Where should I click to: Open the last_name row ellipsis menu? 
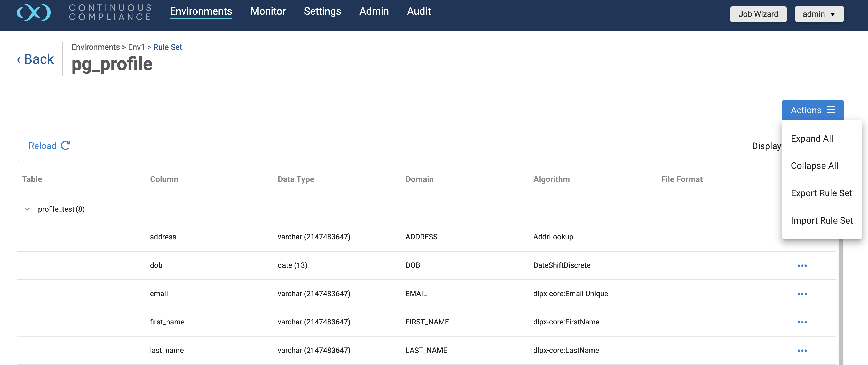tap(802, 351)
